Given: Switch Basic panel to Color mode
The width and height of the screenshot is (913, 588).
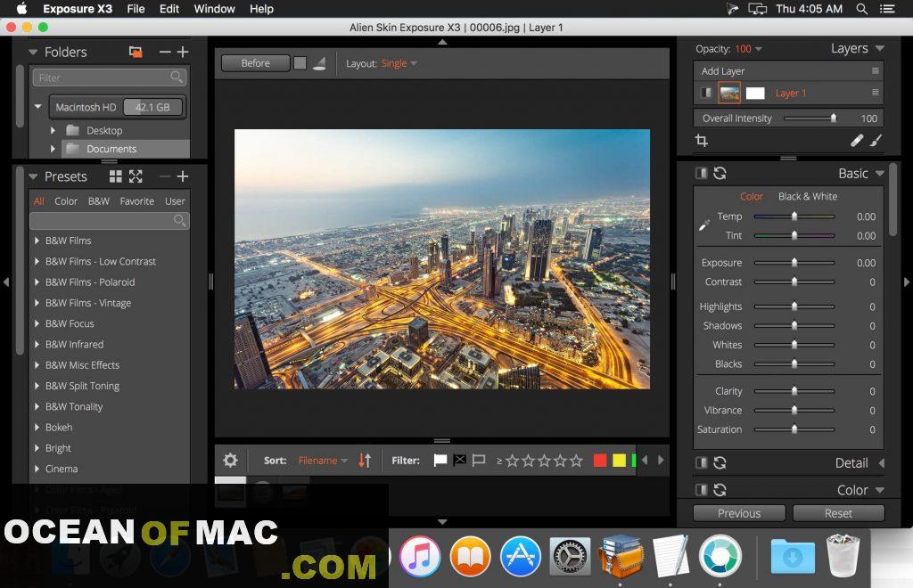Looking at the screenshot, I should [x=751, y=197].
